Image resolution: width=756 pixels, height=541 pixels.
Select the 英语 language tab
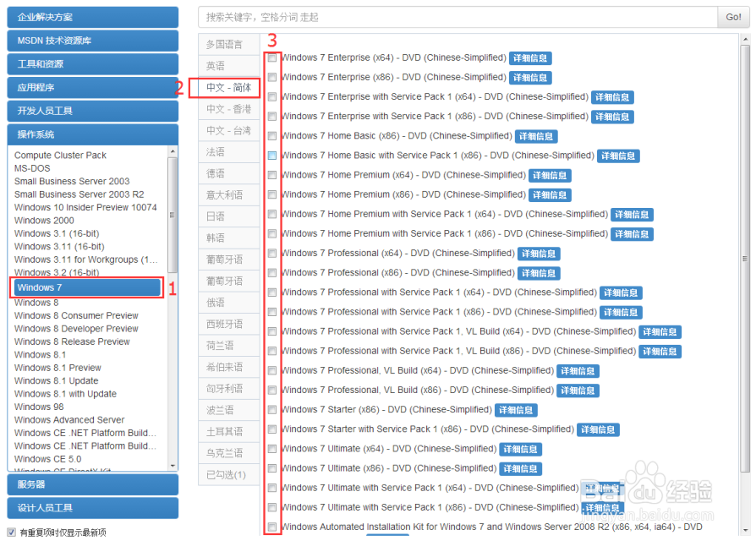point(228,66)
